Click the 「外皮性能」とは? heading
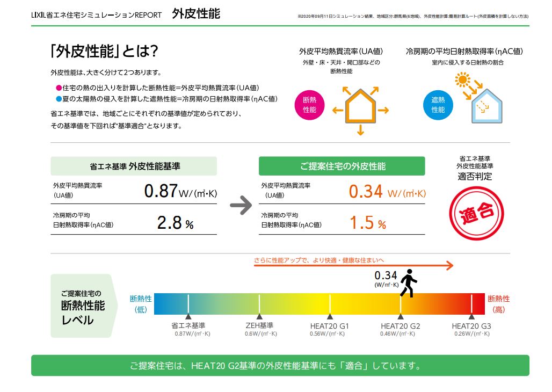This screenshot has width=552, height=392. click(x=104, y=52)
